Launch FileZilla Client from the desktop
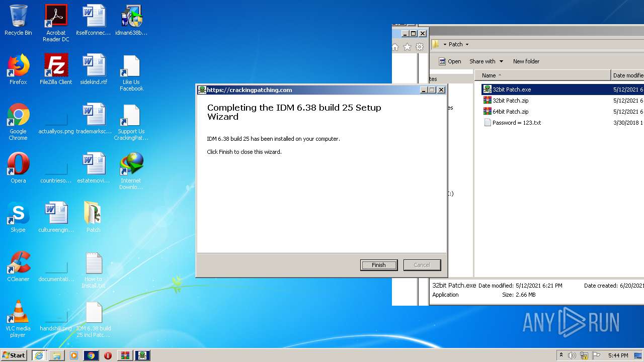This screenshot has height=362, width=644. 56,69
